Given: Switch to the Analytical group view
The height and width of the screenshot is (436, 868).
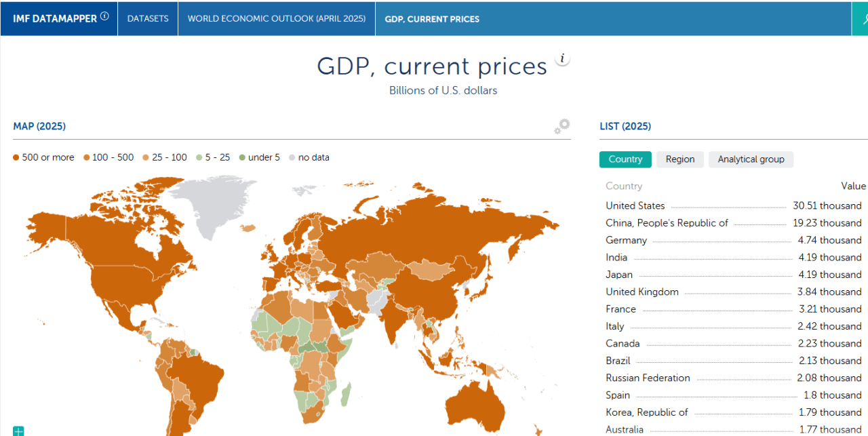Looking at the screenshot, I should (x=751, y=159).
